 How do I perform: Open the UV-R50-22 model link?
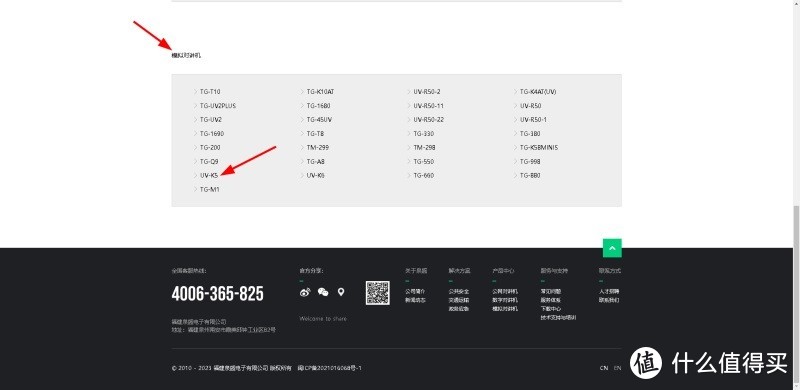(429, 119)
